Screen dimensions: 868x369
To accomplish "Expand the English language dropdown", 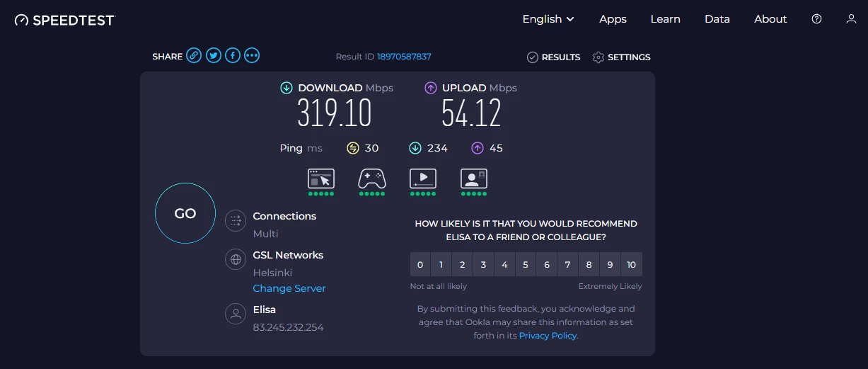I will coord(548,19).
